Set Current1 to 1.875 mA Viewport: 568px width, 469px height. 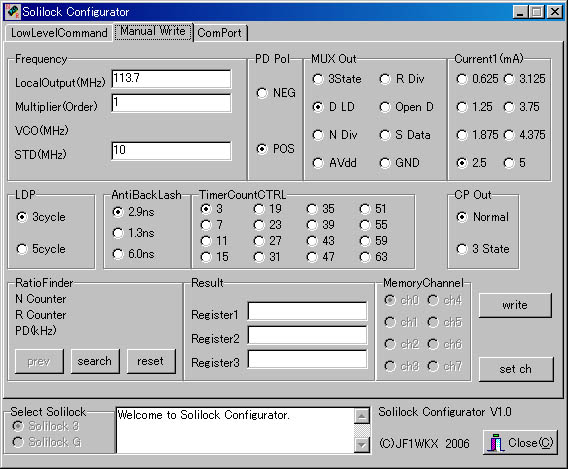click(477, 135)
